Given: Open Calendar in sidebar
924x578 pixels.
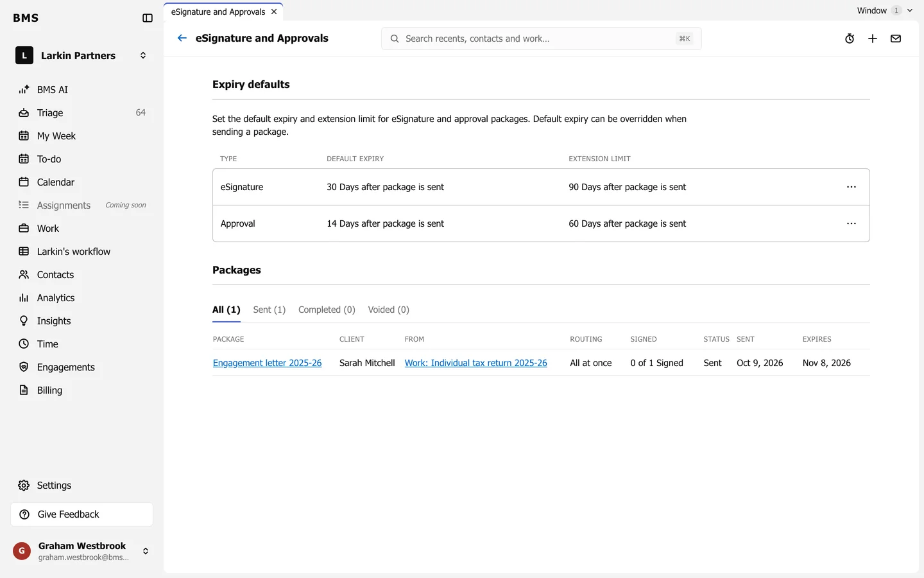Looking at the screenshot, I should [82, 182].
